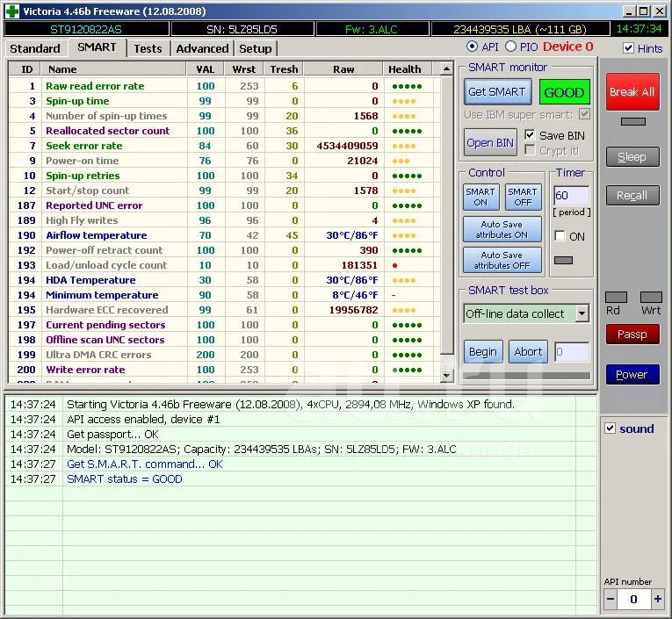The height and width of the screenshot is (619, 672).
Task: Click the 234439535 LBA capacity field
Action: point(520,29)
